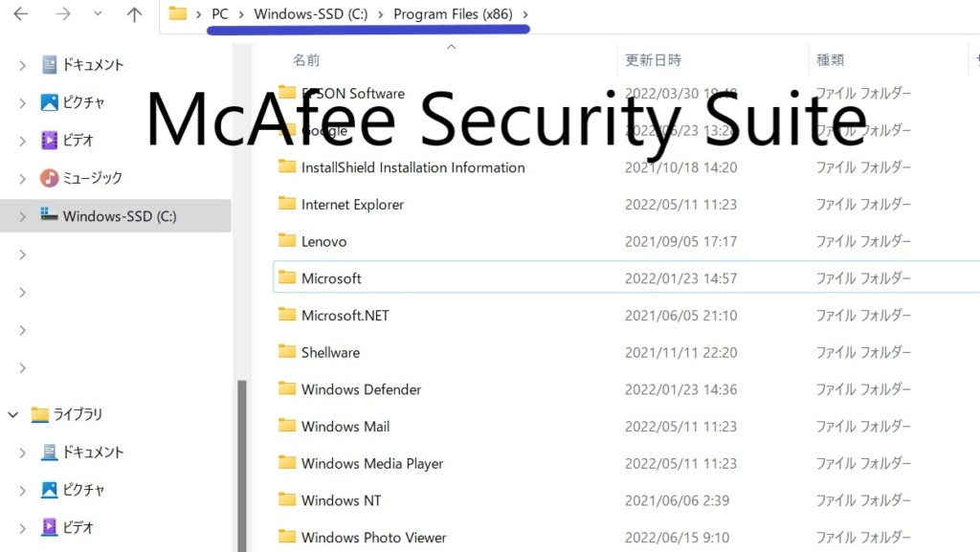Click the Back navigation arrow
This screenshot has height=552, width=980.
pos(21,13)
